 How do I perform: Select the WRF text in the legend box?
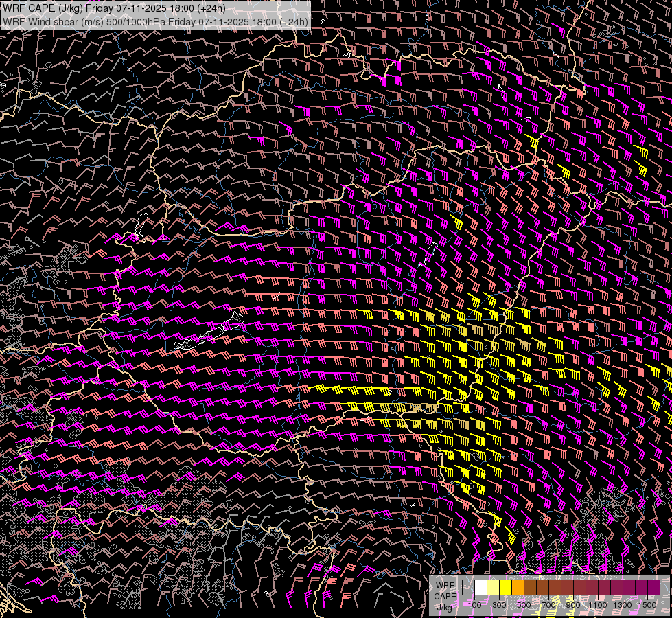click(x=445, y=586)
